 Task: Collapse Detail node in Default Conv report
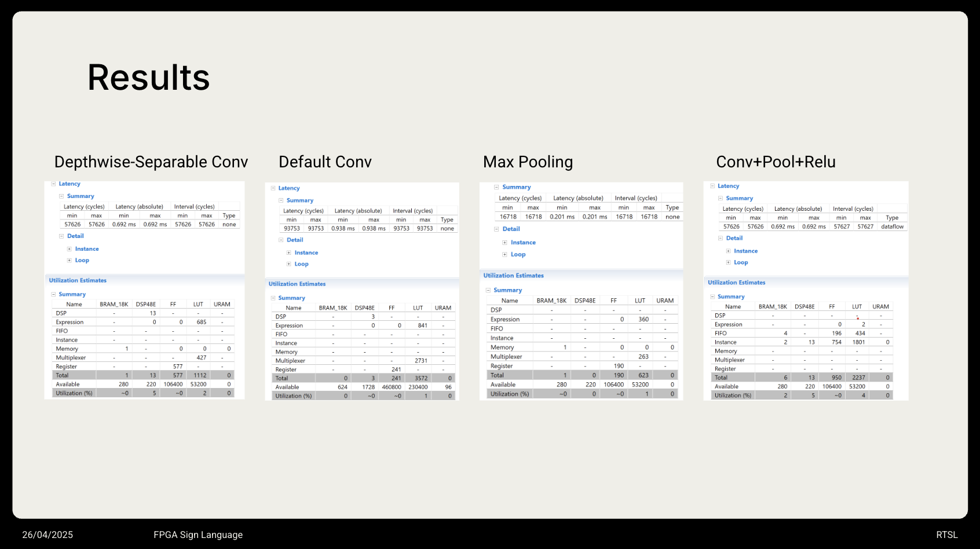[281, 240]
